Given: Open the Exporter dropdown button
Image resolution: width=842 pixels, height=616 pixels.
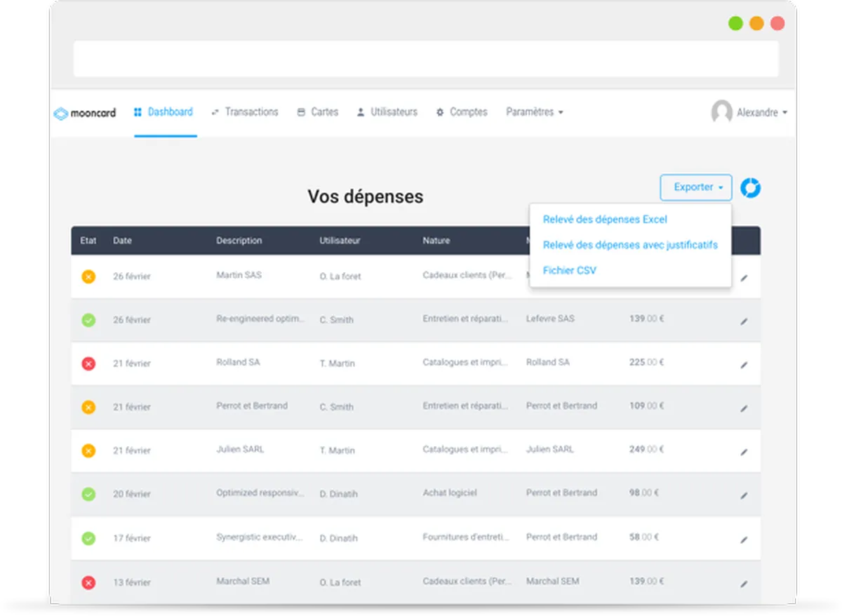Looking at the screenshot, I should coord(696,187).
